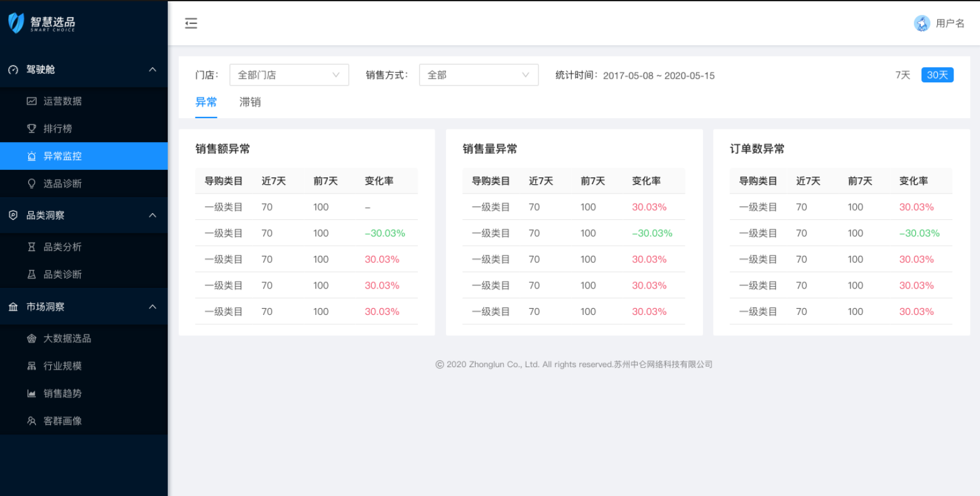Go to 品类分析 page

click(x=62, y=247)
